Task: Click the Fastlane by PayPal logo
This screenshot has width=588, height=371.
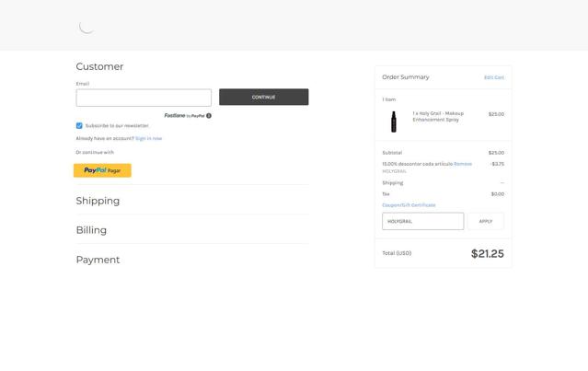Action: (185, 116)
